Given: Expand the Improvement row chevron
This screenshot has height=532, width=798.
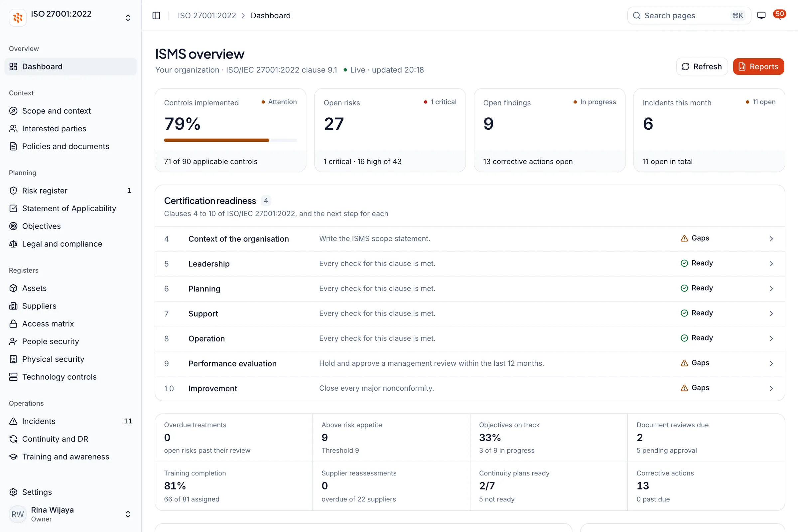Looking at the screenshot, I should (771, 388).
